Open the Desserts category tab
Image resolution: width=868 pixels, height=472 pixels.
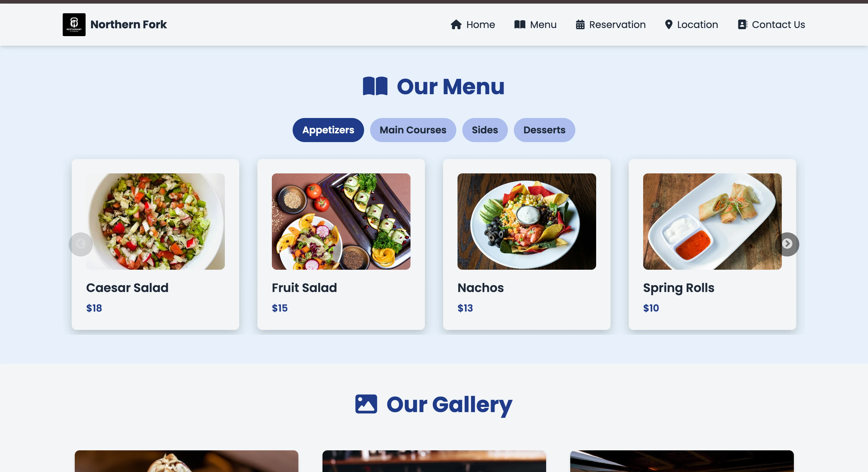[x=544, y=130]
